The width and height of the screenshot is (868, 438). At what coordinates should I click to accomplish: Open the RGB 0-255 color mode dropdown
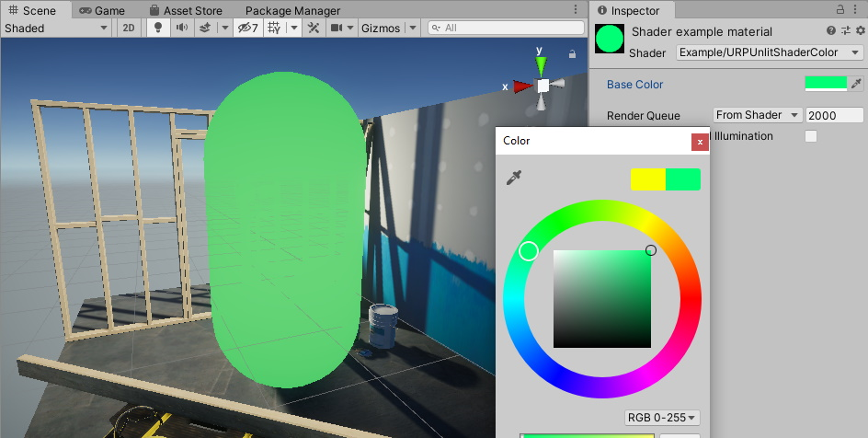661,418
